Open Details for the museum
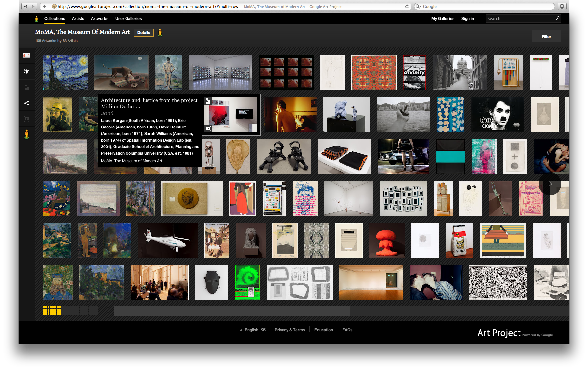 144,32
